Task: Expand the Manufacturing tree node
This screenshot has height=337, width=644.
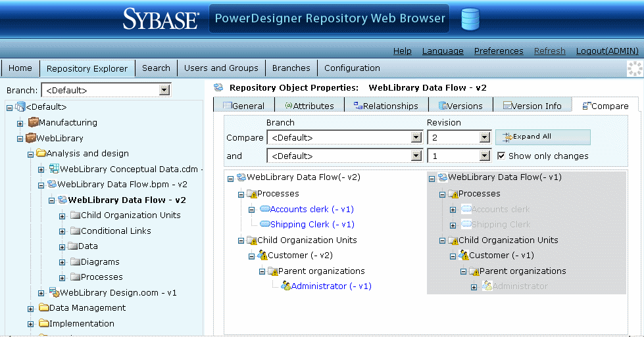Action: point(20,123)
